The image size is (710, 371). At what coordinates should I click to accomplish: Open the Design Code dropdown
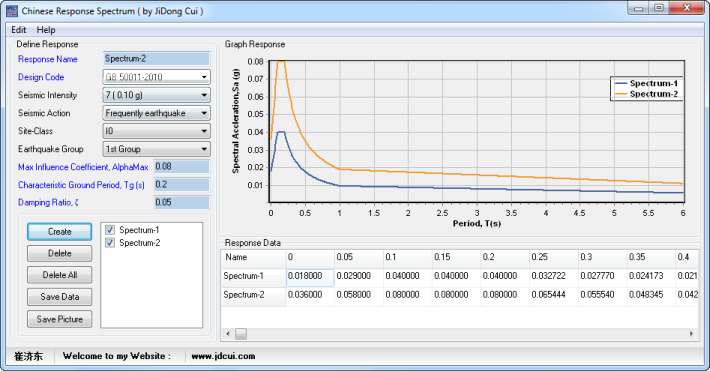[157, 77]
